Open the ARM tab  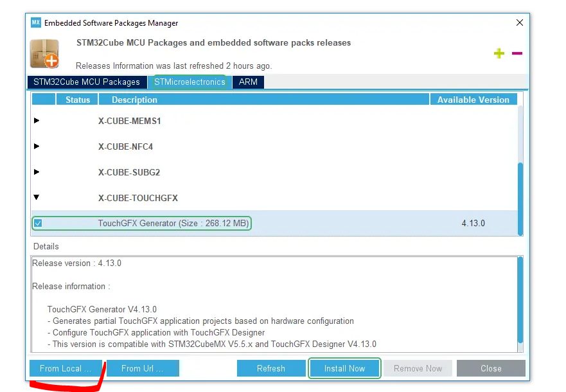click(x=249, y=82)
